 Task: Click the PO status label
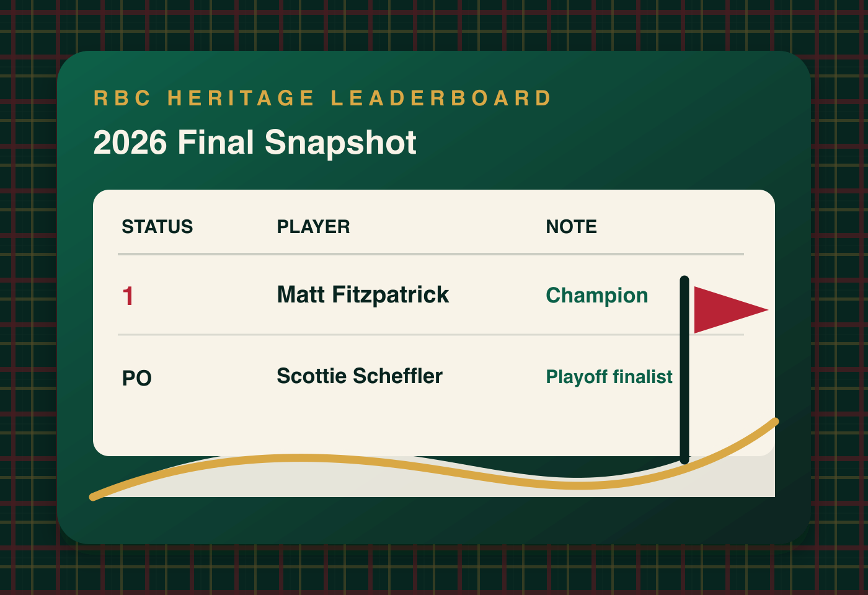point(136,378)
